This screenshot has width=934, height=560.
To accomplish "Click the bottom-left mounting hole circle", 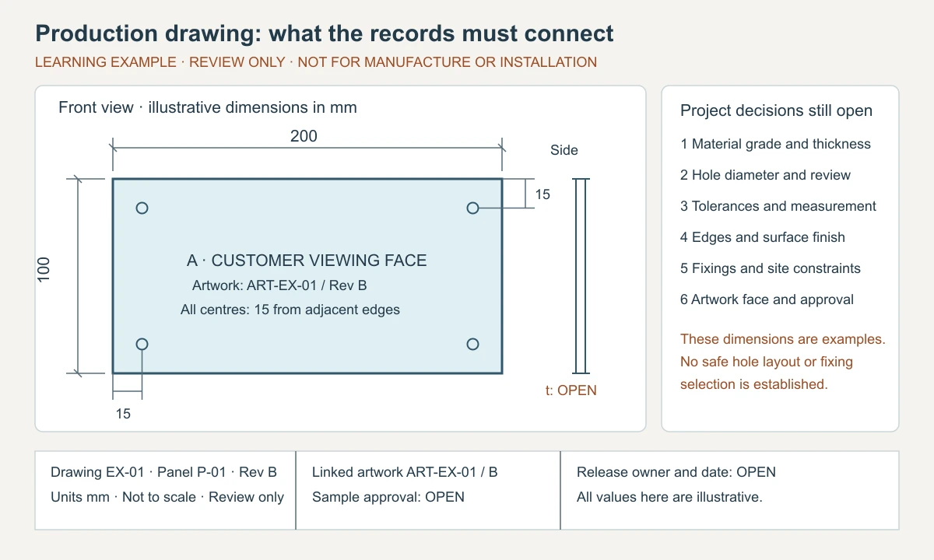I will 142,344.
